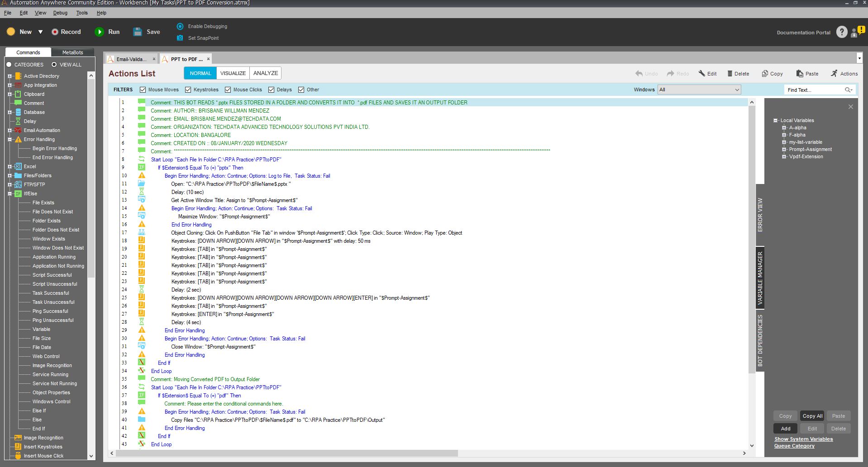Open the Windows filter dropdown
868x467 pixels.
coord(699,90)
